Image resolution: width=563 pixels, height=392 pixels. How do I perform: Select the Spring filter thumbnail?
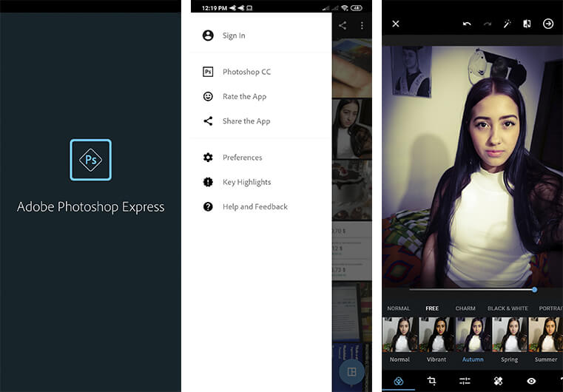coord(510,334)
